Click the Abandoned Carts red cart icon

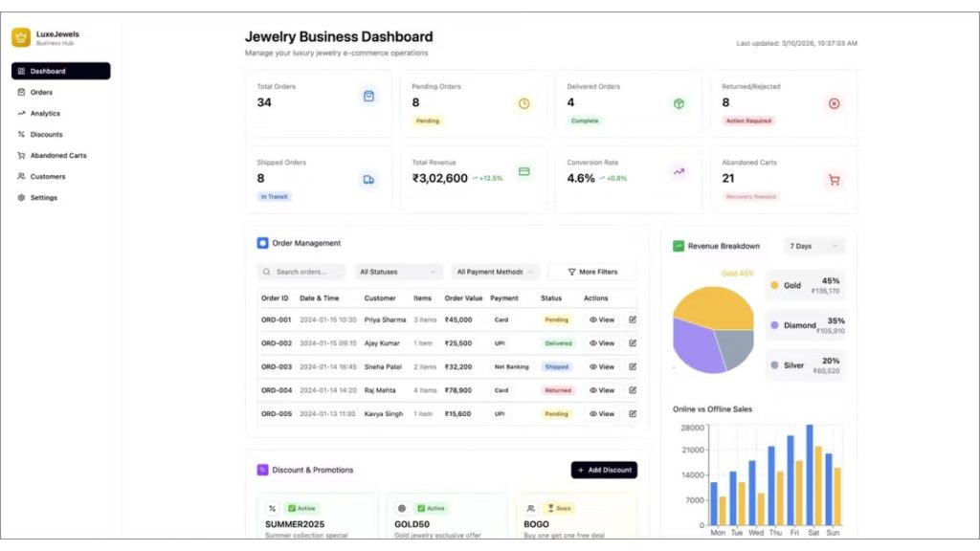coord(834,180)
